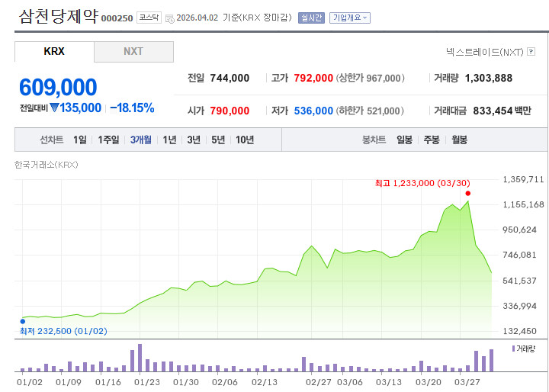
Task: Click the clock icon before the date
Action: point(170,19)
